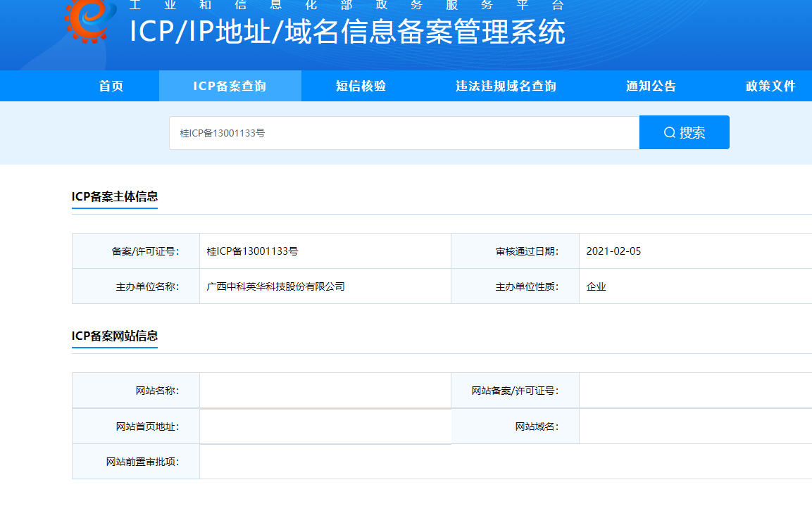Select license number 桂ICP备13001133号 in the table
The height and width of the screenshot is (506, 812).
click(x=252, y=251)
